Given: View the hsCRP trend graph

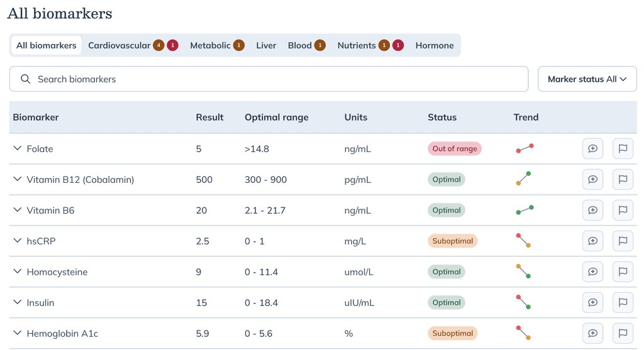Looking at the screenshot, I should [x=524, y=241].
